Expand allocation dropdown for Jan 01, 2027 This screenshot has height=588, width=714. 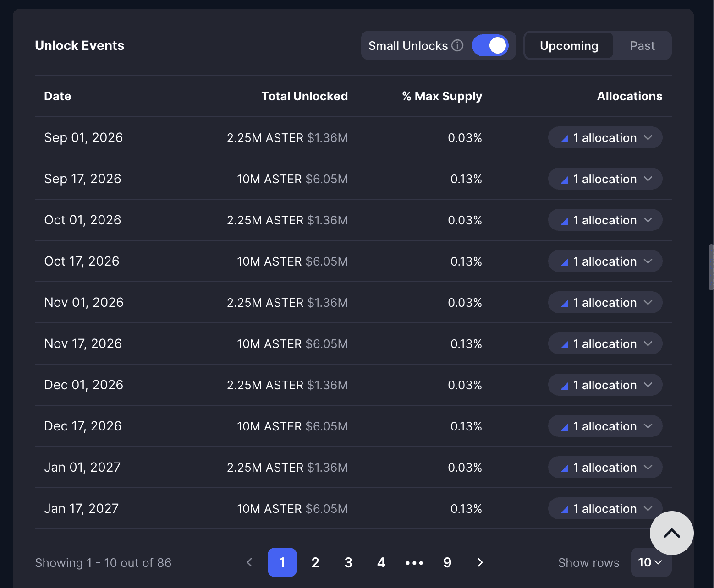coord(605,467)
